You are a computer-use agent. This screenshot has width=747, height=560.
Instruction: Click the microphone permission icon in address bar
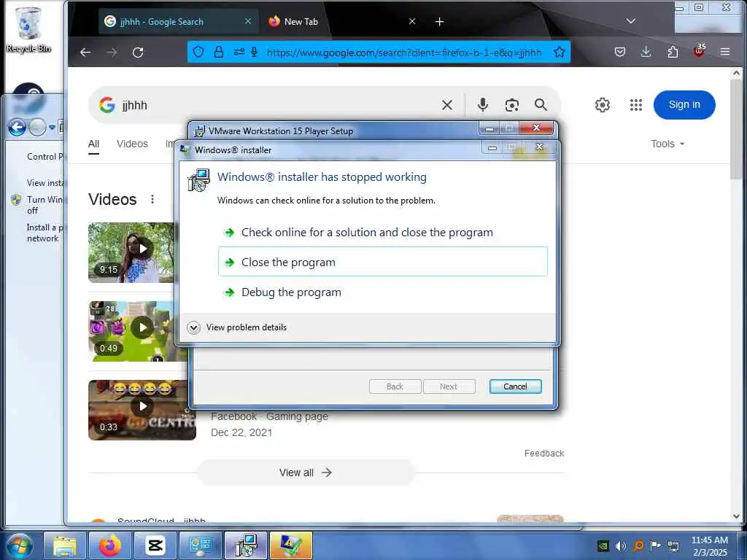(x=255, y=52)
